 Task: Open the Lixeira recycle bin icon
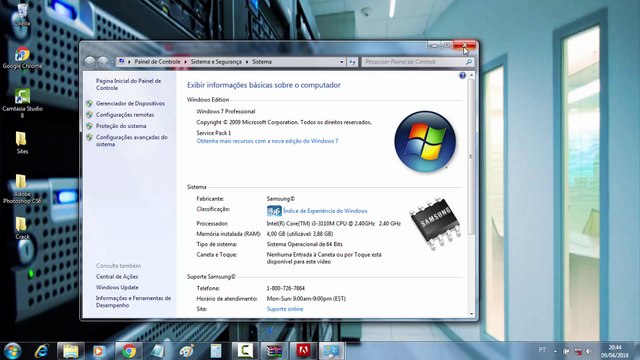pos(22,15)
